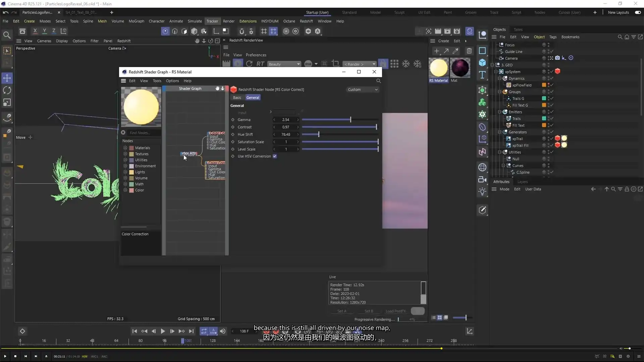Viewport: 644px width, 362px height.
Task: Select the Move tool in the left toolbar
Action: [x=7, y=78]
